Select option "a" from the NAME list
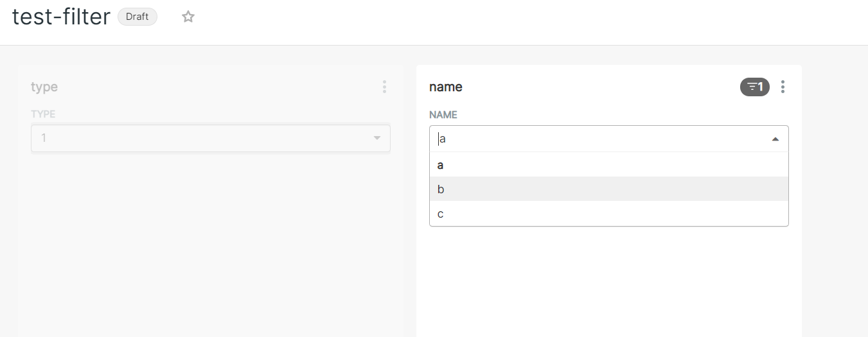868x337 pixels. point(609,165)
